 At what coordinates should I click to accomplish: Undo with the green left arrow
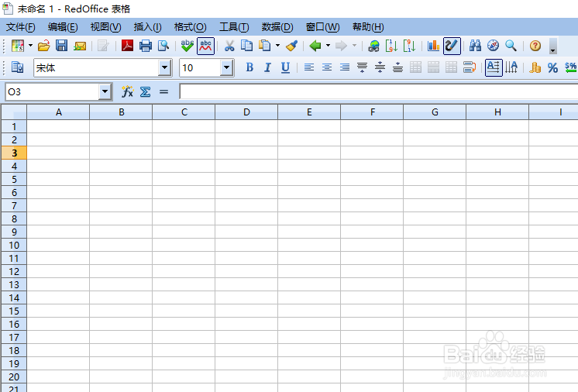pos(315,46)
